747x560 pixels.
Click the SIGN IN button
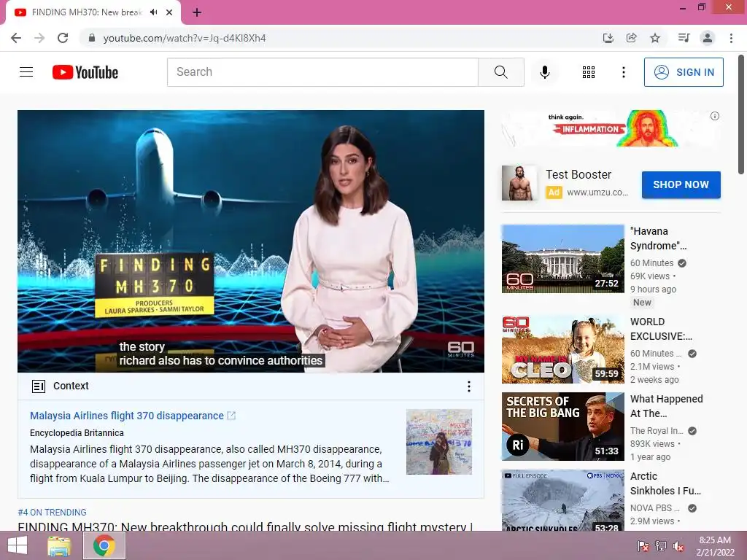(684, 72)
